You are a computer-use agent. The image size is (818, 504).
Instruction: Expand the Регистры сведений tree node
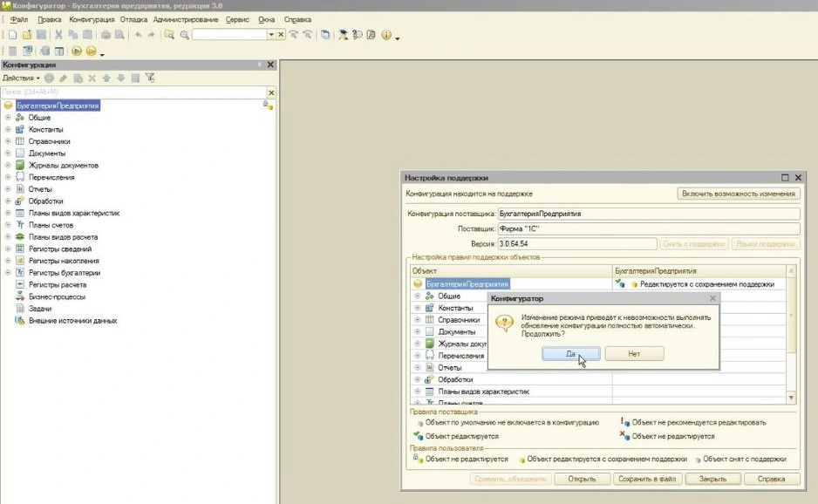(8, 249)
